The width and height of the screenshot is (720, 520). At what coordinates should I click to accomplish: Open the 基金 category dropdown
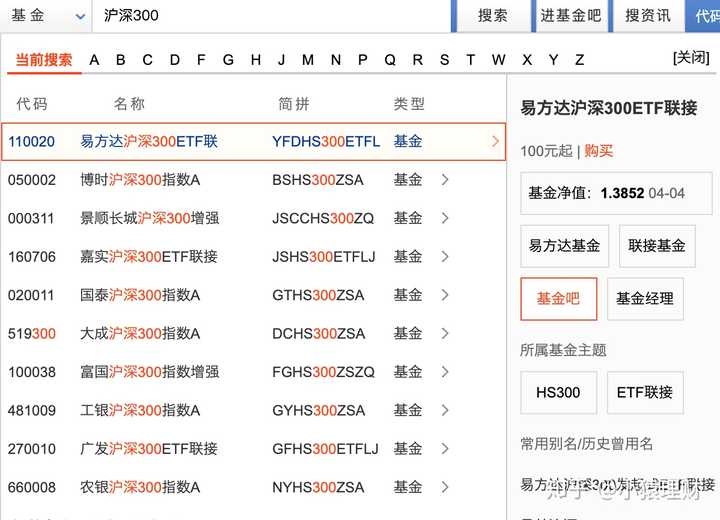pos(46,16)
